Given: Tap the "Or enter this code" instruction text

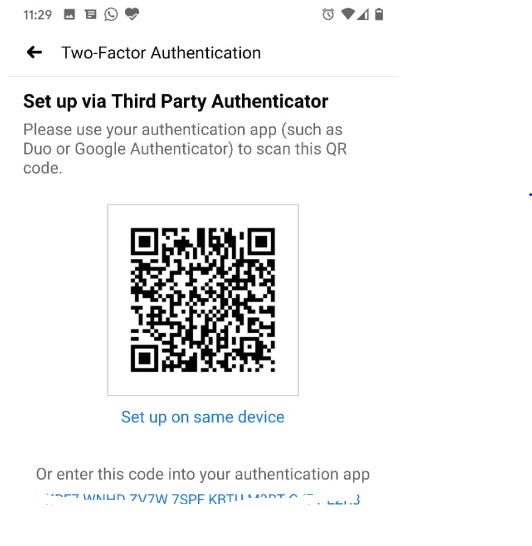Looking at the screenshot, I should [x=203, y=474].
